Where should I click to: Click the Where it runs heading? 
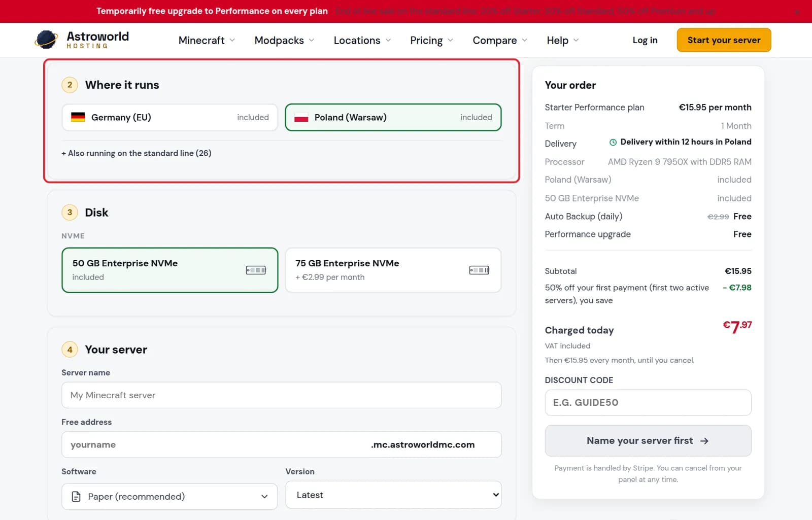[x=122, y=85]
